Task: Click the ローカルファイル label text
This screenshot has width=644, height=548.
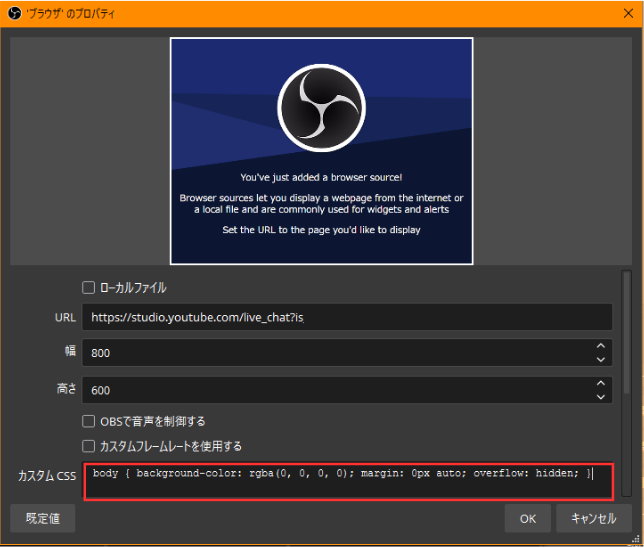Action: tap(133, 288)
